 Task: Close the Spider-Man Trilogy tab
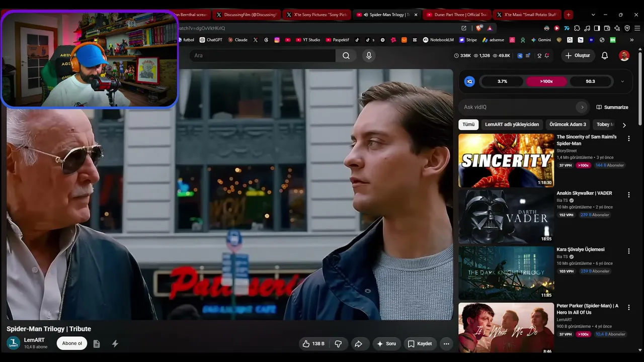[416, 15]
